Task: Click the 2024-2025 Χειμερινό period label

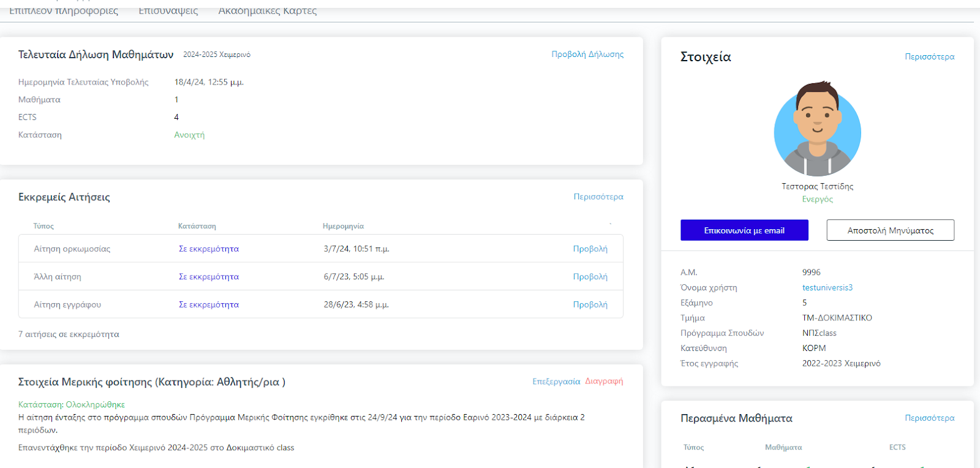Action: tap(217, 55)
